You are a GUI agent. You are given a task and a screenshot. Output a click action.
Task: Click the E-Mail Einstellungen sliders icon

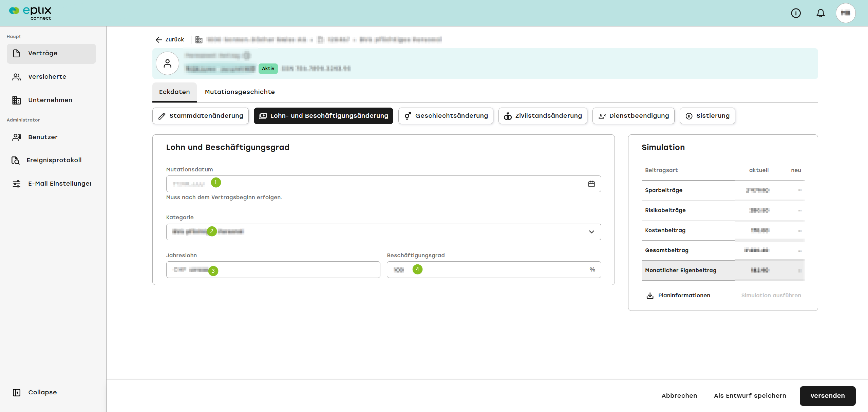pos(16,184)
